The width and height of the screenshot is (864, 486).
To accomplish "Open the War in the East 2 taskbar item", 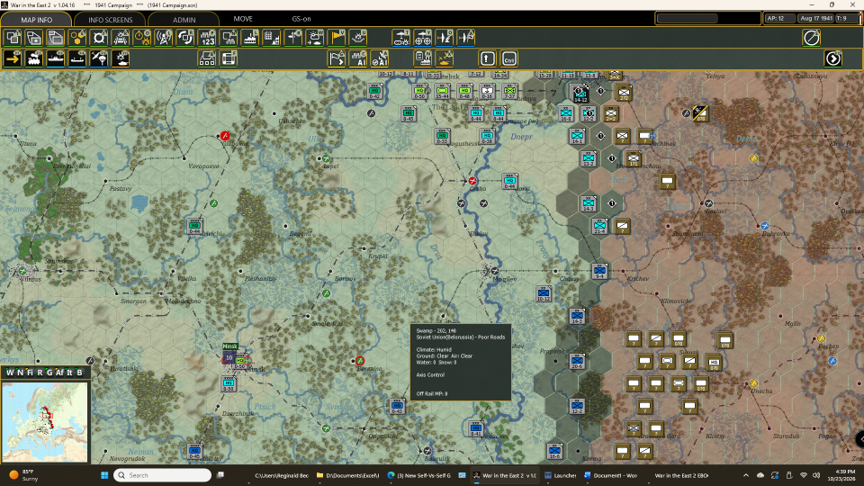I will click(x=505, y=475).
